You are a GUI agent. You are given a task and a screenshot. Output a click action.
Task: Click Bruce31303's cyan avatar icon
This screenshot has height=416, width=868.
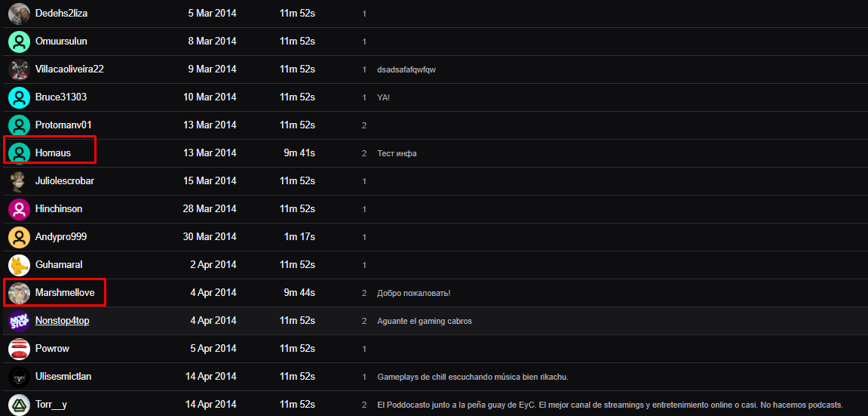[x=20, y=97]
